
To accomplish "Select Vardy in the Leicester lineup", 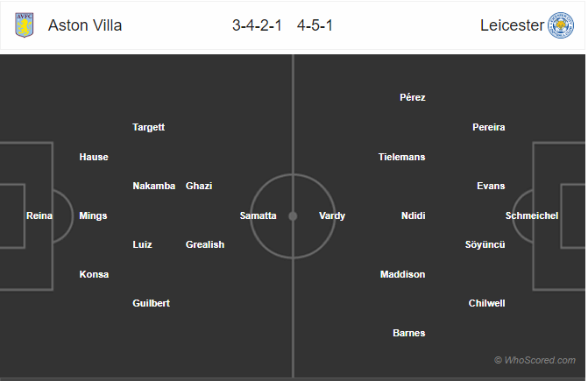I will coord(332,215).
